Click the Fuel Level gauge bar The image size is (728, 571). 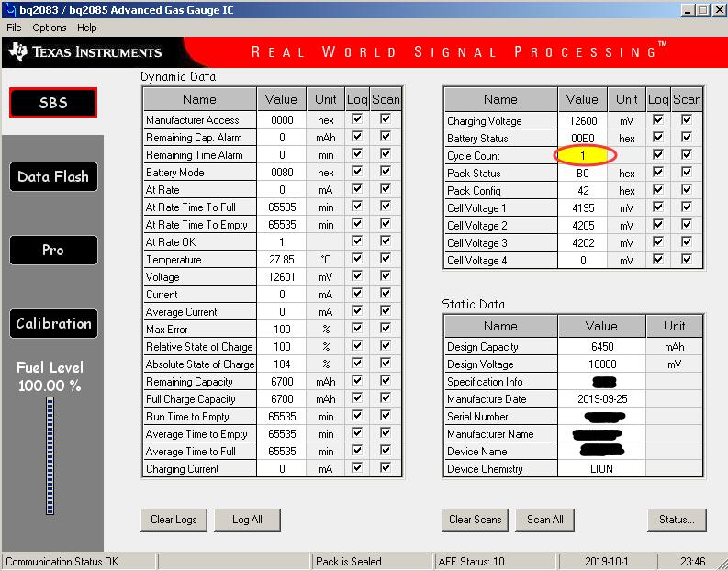click(x=50, y=456)
